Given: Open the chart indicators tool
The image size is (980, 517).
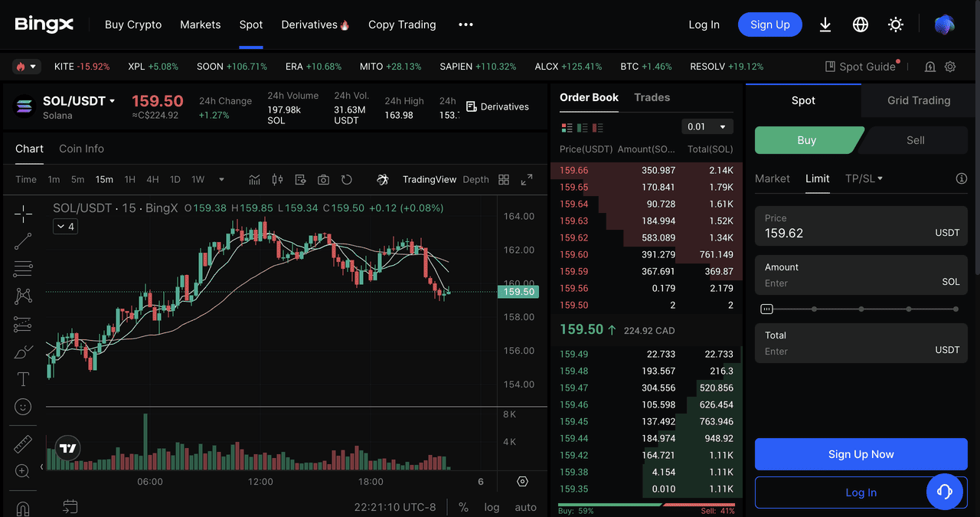Looking at the screenshot, I should click(x=255, y=179).
